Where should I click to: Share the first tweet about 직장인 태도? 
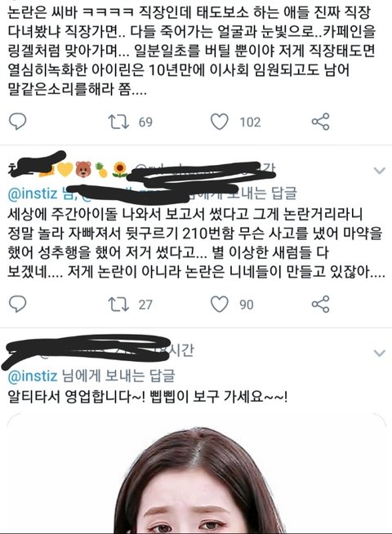pos(320,122)
